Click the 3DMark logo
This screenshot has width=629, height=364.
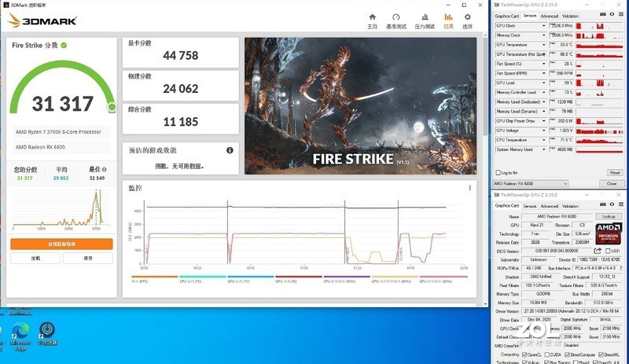pos(42,20)
